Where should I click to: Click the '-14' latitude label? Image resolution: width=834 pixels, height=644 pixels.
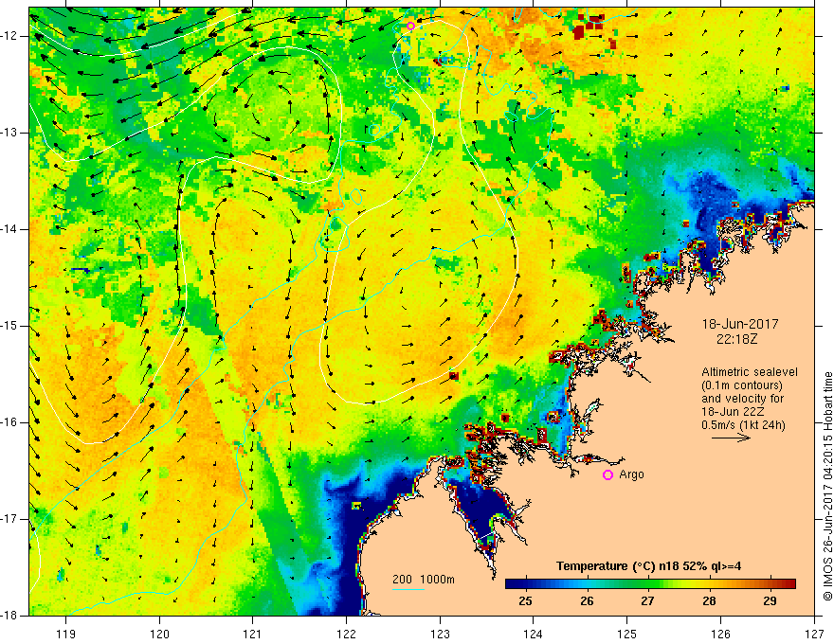tap(11, 229)
